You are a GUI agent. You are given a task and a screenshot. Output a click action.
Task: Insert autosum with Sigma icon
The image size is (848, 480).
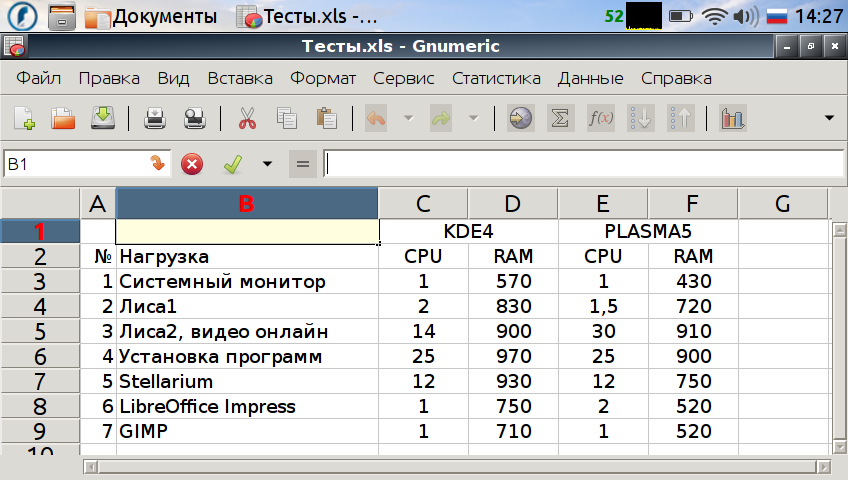(x=560, y=118)
